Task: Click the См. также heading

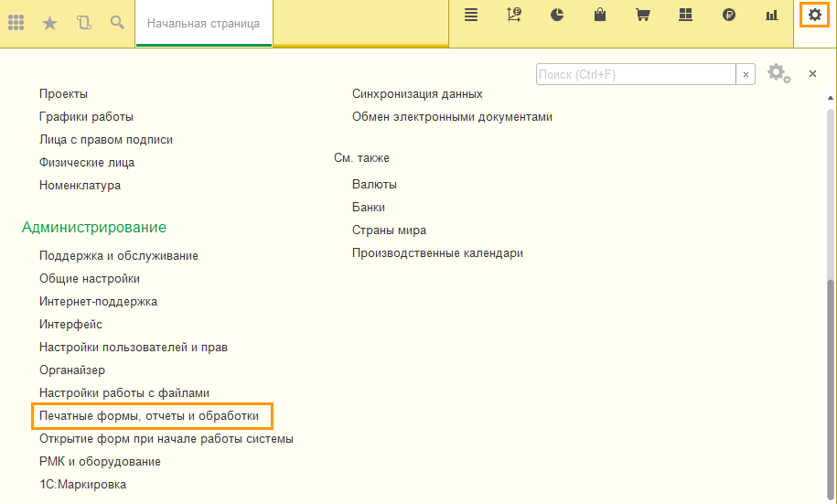Action: 361,158
